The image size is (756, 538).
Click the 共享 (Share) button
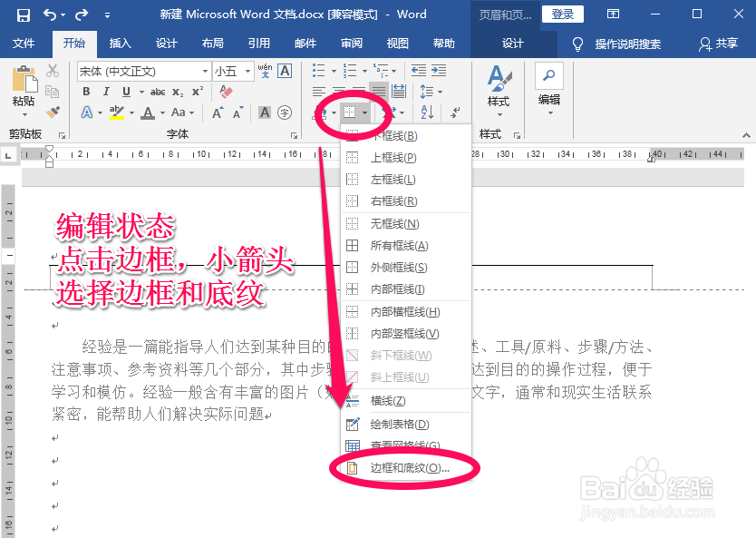(x=719, y=44)
